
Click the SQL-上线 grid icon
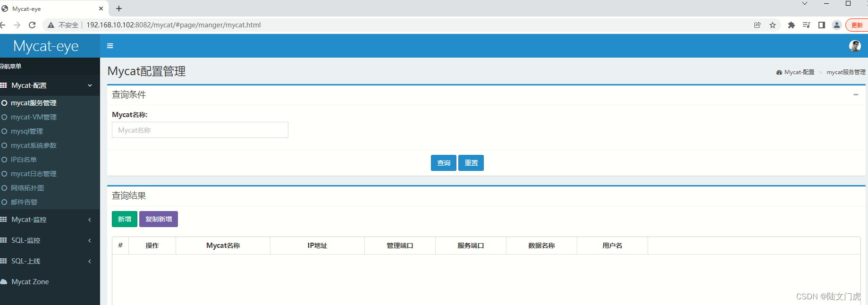pos(4,261)
